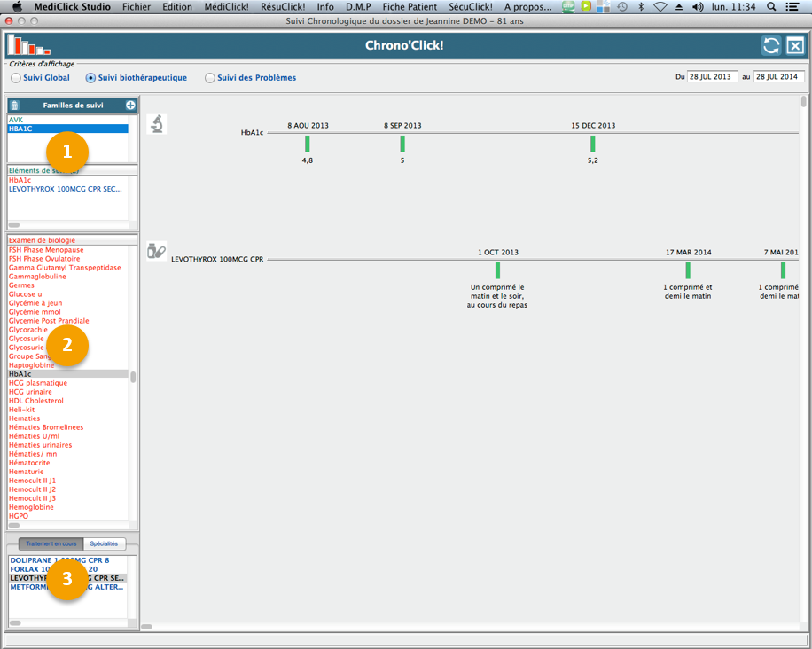Open the Fiche Patient menu
Viewport: 812px width, 649px height.
coord(410,6)
